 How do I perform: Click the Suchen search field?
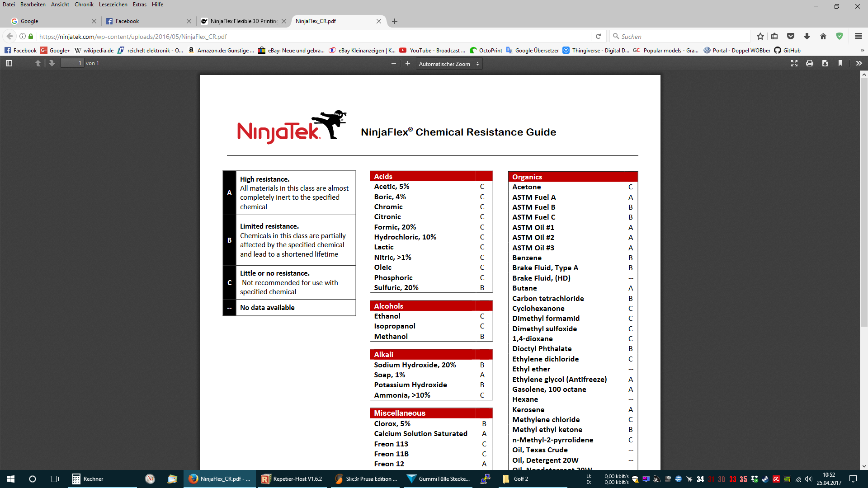click(680, 36)
